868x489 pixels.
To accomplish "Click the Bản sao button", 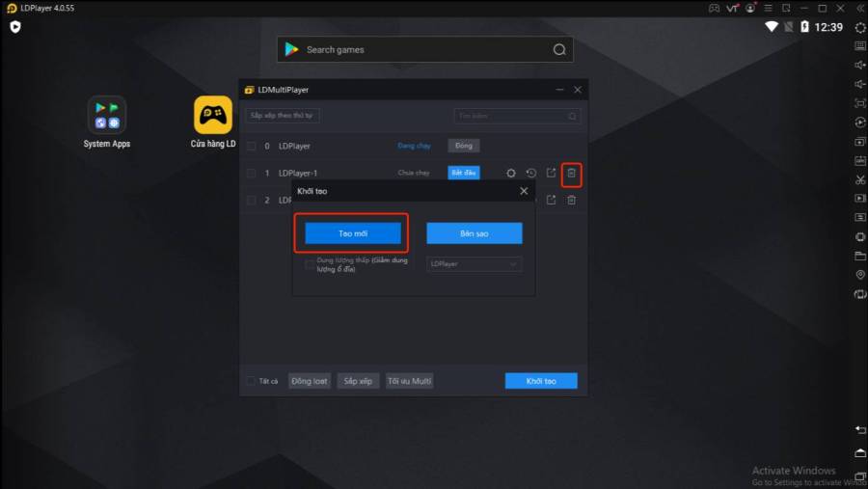I will [x=474, y=233].
